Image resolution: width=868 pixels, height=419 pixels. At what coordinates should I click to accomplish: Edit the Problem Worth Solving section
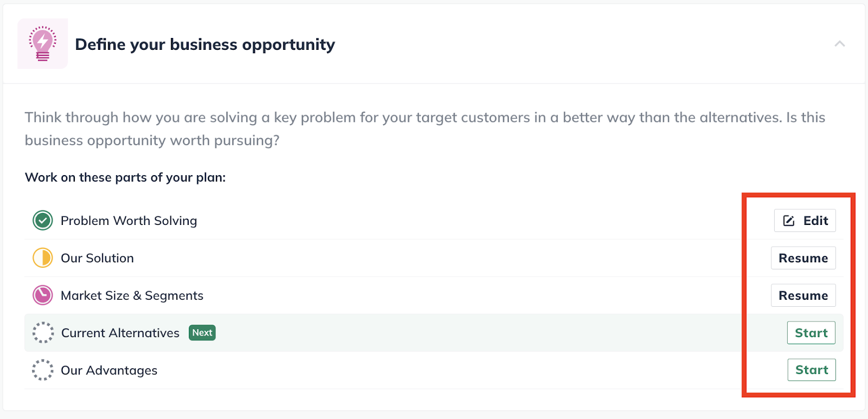click(x=805, y=221)
